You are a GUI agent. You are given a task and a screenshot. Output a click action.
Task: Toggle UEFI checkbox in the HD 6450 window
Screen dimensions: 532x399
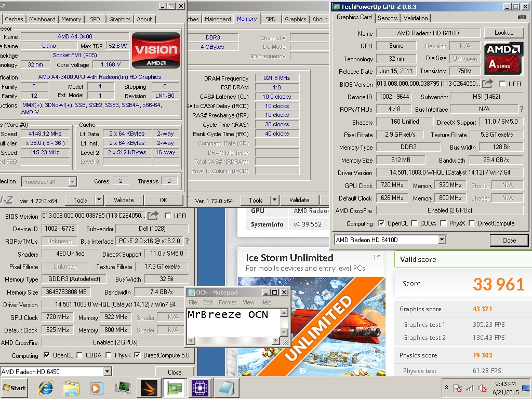point(168,216)
